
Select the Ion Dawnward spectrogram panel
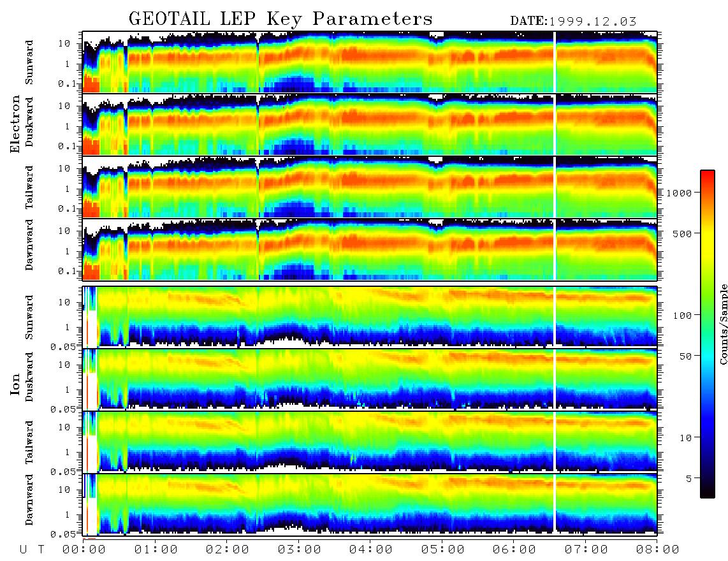[370, 505]
